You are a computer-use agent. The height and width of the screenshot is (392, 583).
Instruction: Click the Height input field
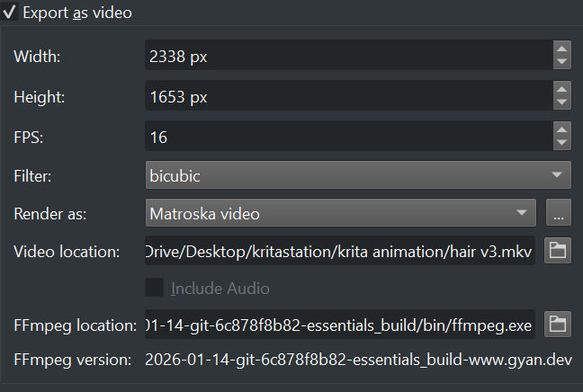tap(346, 96)
